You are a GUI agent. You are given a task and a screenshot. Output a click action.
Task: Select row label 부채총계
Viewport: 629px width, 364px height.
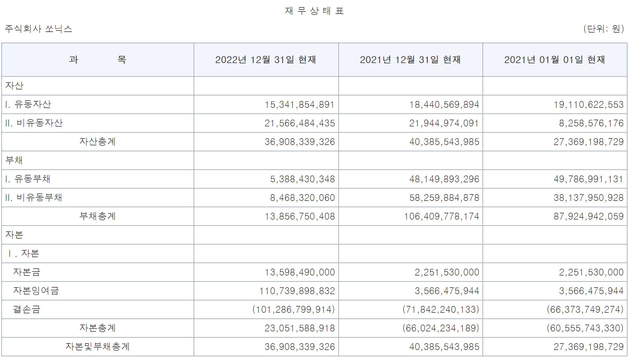coord(98,216)
